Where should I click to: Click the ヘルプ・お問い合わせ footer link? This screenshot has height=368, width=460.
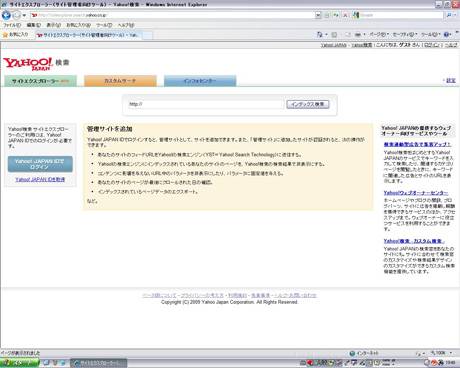(295, 295)
